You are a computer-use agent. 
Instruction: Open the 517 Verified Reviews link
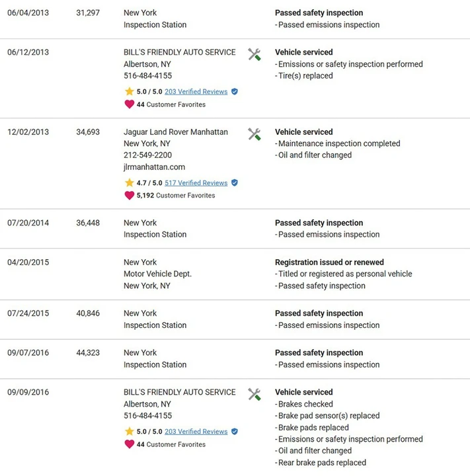tap(196, 182)
